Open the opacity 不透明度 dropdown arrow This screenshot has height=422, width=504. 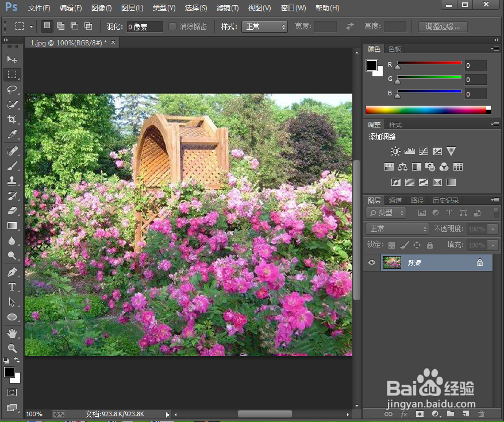(493, 229)
